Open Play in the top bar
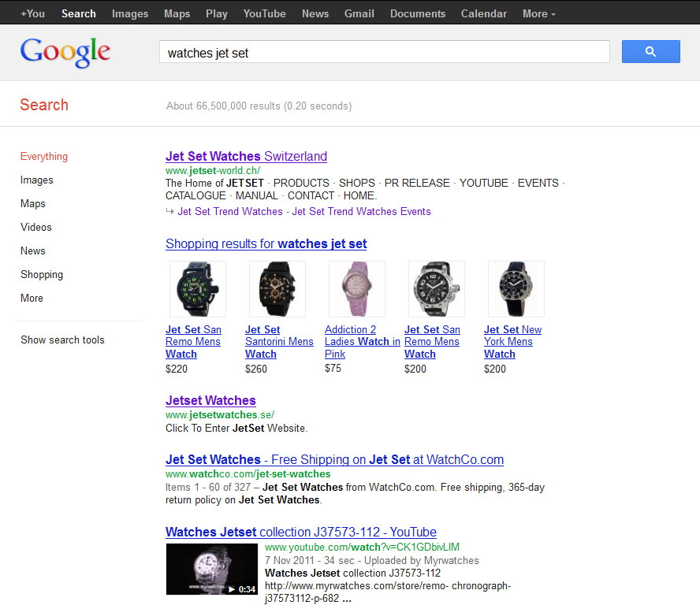Screen dimensions: 700x605 [x=217, y=14]
